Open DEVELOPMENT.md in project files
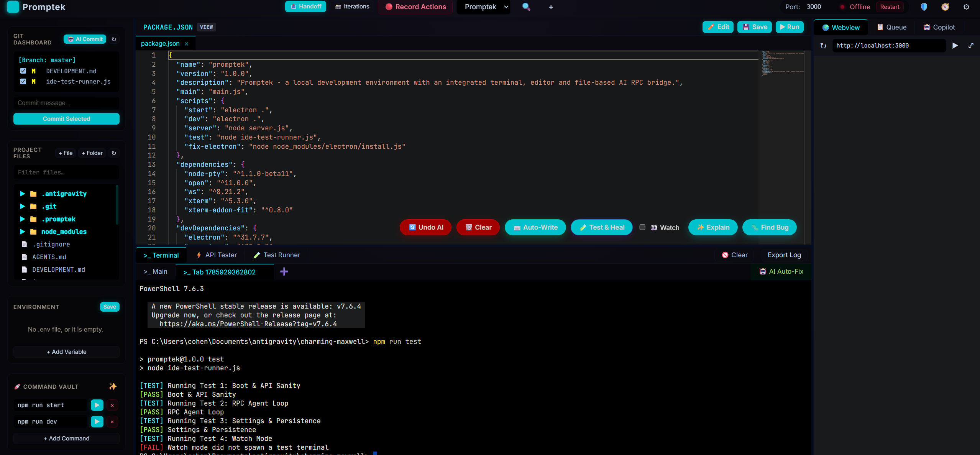The image size is (980, 455). coord(59,269)
